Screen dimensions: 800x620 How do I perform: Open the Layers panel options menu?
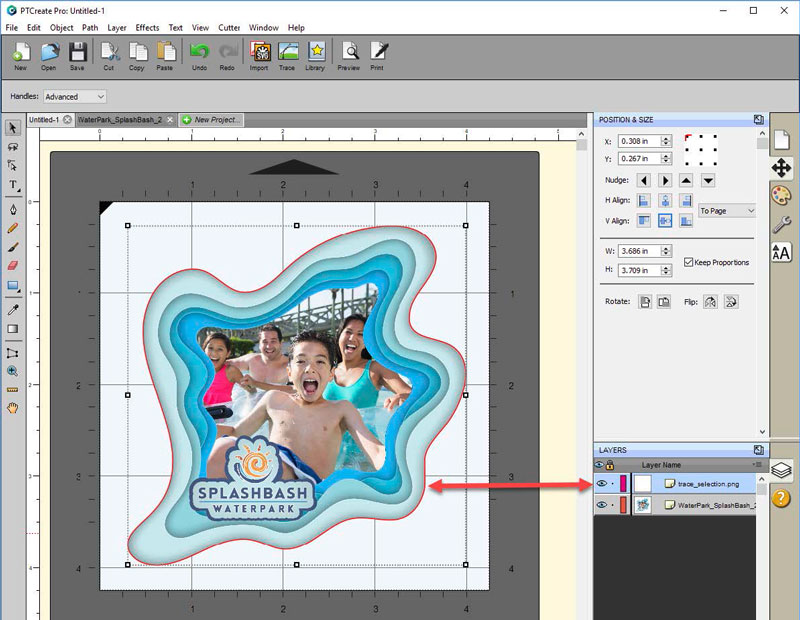[x=757, y=465]
